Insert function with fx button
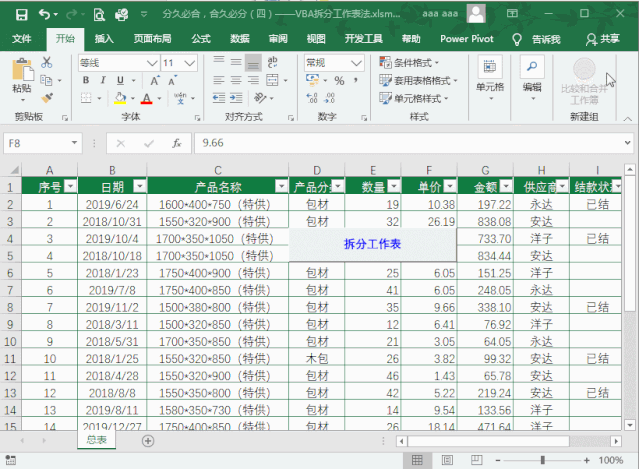The width and height of the screenshot is (639, 469). tap(176, 143)
